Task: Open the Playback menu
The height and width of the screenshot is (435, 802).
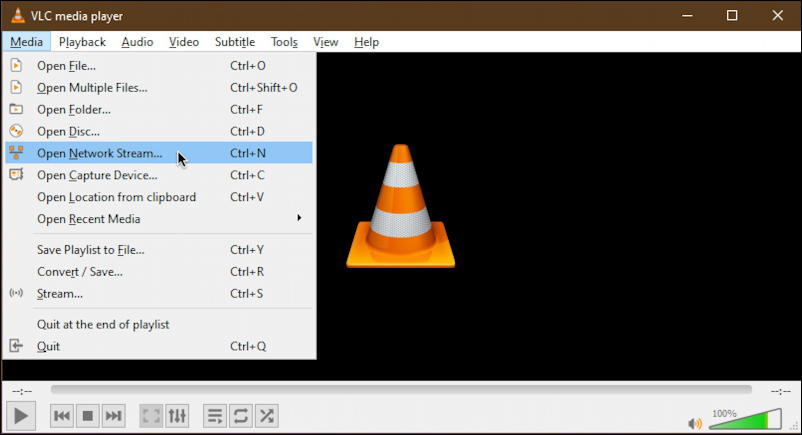Action: [82, 42]
